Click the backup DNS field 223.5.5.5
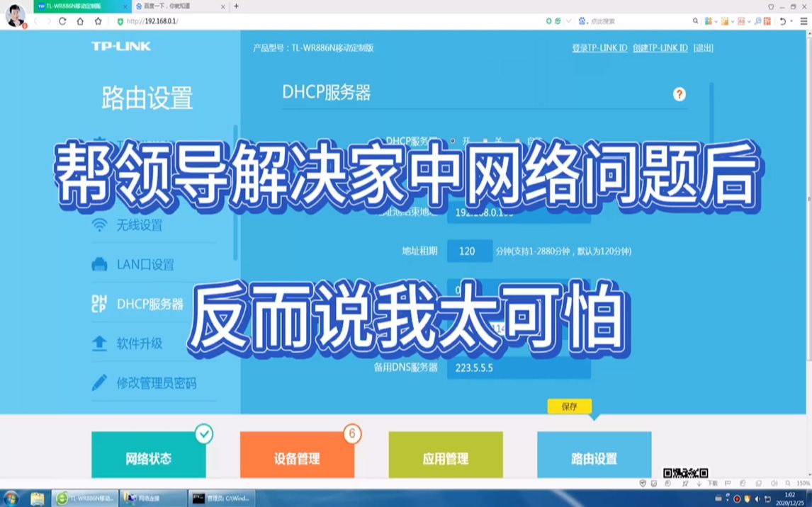812x507 pixels. [519, 368]
